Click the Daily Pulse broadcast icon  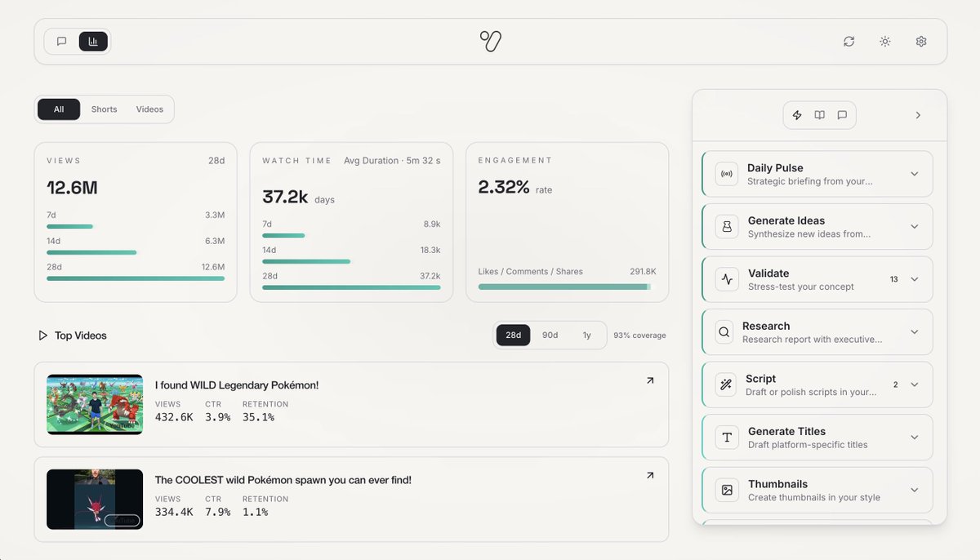tap(727, 174)
